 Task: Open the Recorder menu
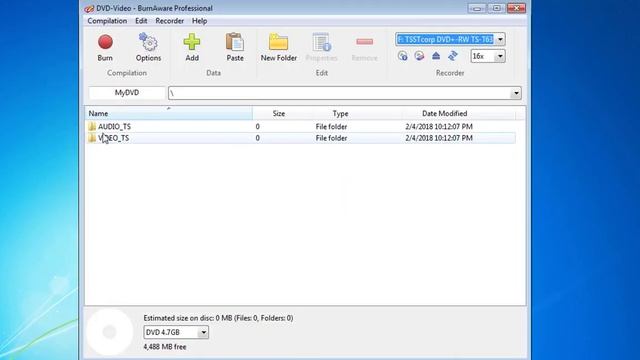tap(169, 21)
